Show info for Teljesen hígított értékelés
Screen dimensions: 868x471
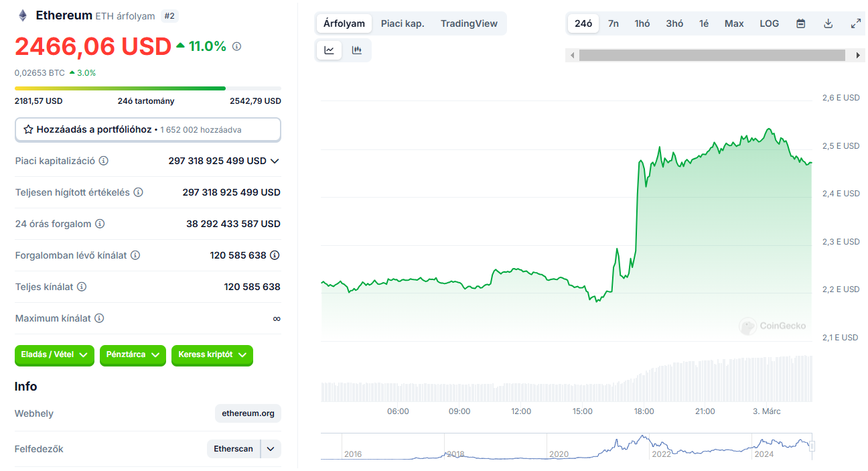pos(138,192)
